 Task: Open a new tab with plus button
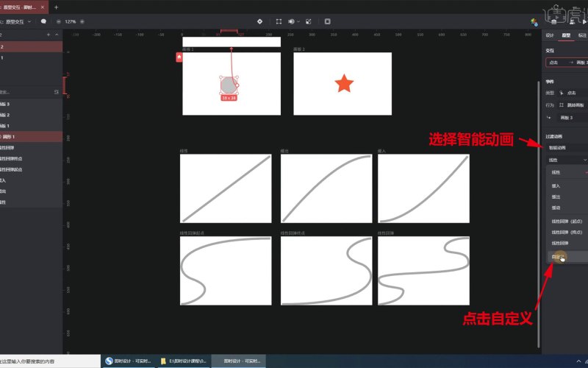click(x=57, y=7)
